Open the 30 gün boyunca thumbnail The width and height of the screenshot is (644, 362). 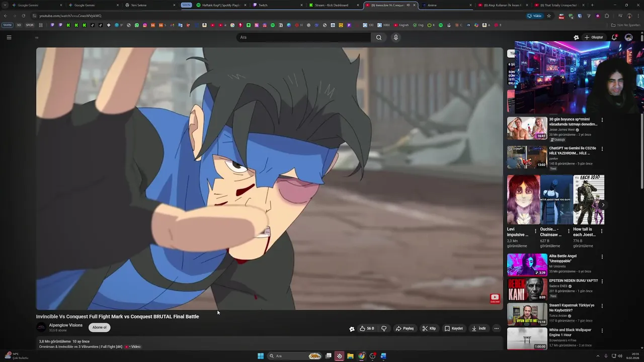[x=527, y=128]
